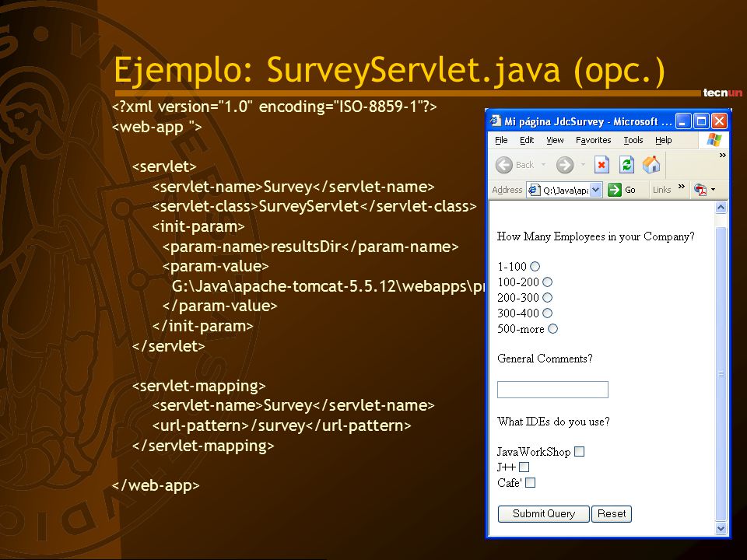
Task: Choose the 200-300 employees option
Action: (547, 298)
